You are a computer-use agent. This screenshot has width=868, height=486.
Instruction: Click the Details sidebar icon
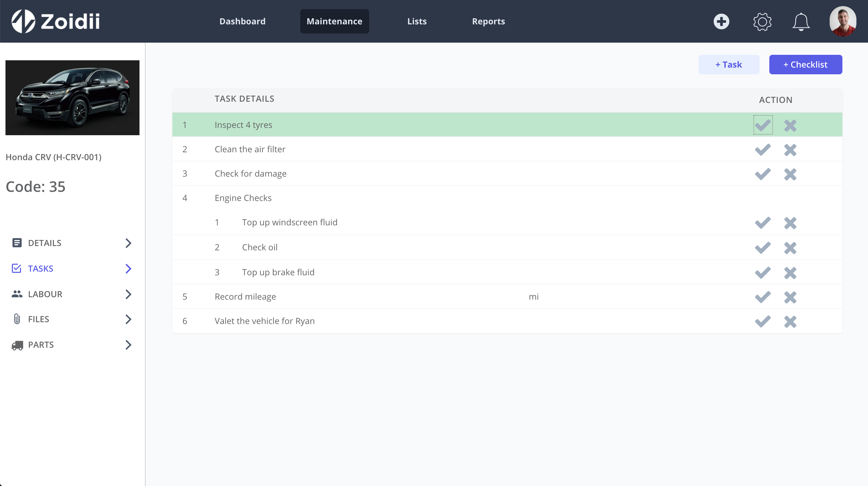(x=17, y=243)
